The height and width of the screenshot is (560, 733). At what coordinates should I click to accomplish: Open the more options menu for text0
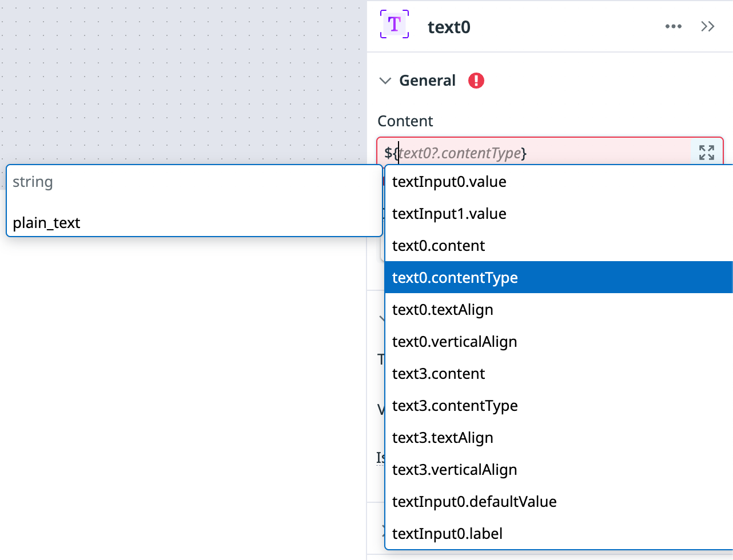click(x=674, y=26)
